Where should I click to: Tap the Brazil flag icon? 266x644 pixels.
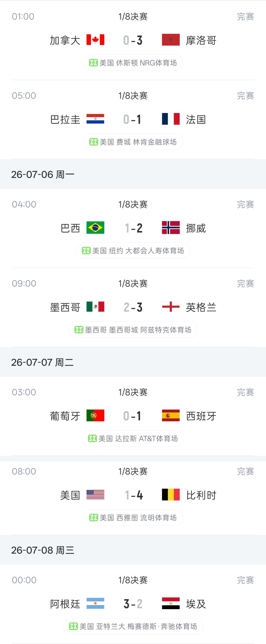[95, 228]
